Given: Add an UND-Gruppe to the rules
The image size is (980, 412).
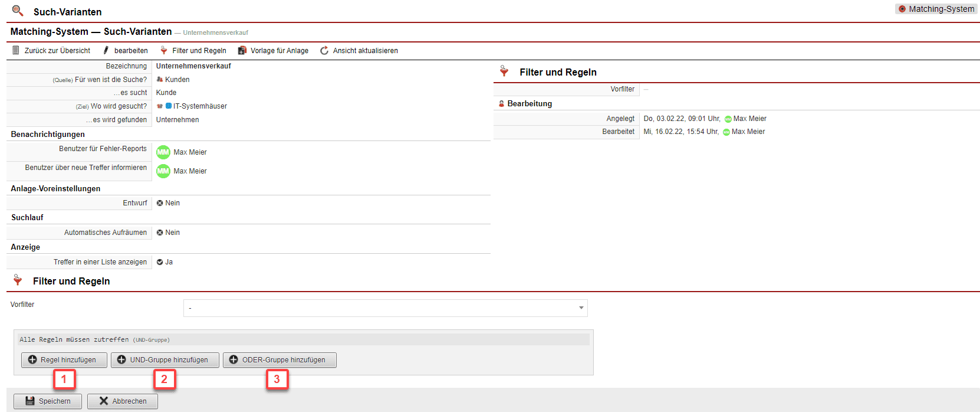Looking at the screenshot, I should point(165,360).
